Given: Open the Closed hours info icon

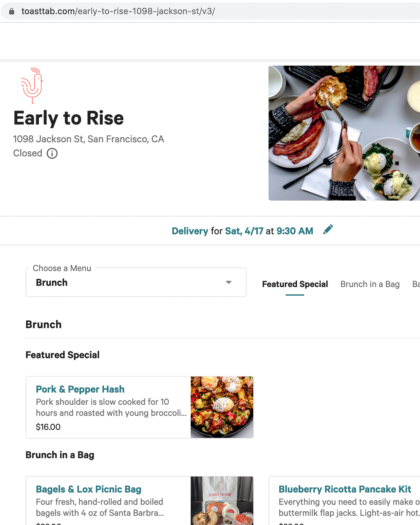Looking at the screenshot, I should click(x=52, y=153).
